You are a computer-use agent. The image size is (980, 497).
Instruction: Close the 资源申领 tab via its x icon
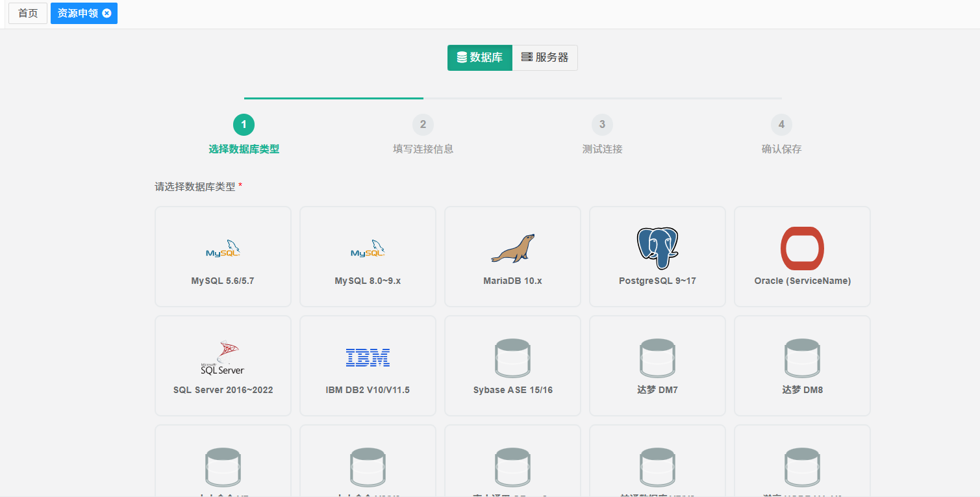[107, 13]
